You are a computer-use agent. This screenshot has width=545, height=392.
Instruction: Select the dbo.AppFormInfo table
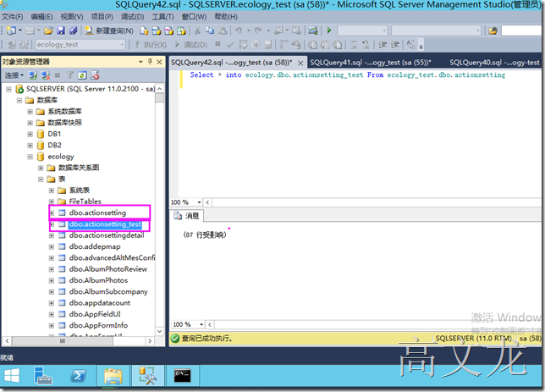pyautogui.click(x=98, y=325)
